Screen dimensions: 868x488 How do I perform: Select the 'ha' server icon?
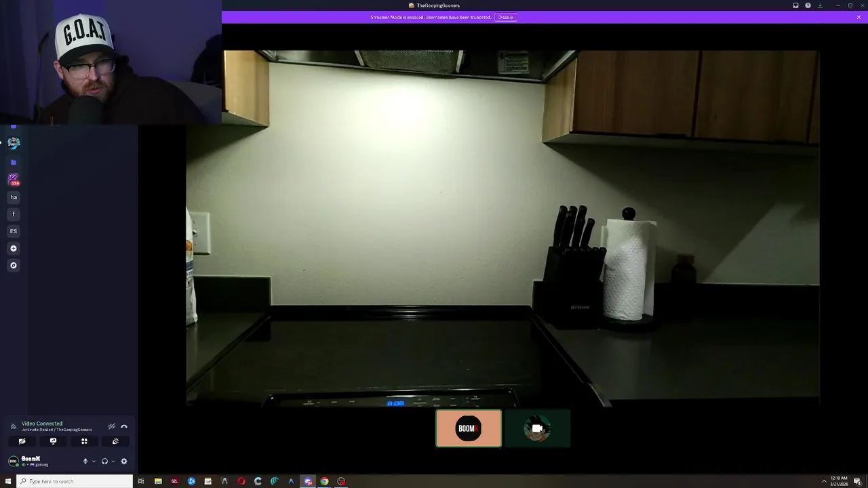coord(13,197)
